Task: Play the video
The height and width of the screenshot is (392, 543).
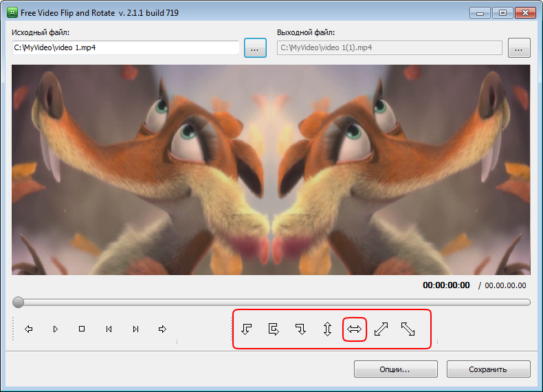Action: coord(56,329)
